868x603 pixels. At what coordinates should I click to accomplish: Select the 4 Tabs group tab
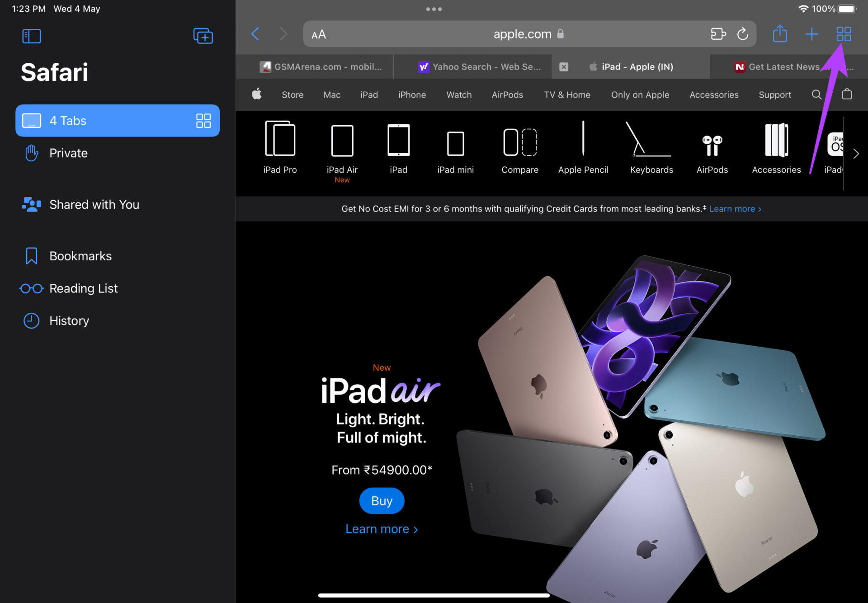pyautogui.click(x=119, y=120)
